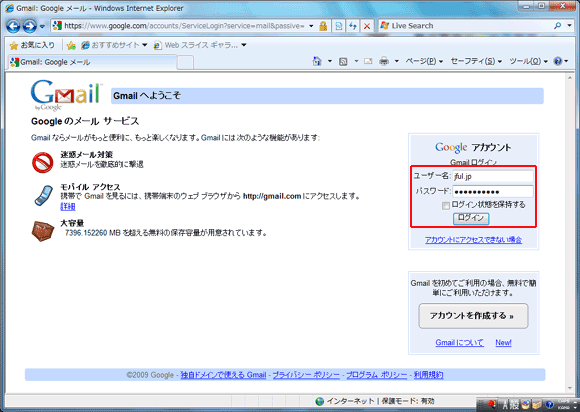Click the アカウントを作成する button
Image resolution: width=580 pixels, height=412 pixels.
(473, 316)
